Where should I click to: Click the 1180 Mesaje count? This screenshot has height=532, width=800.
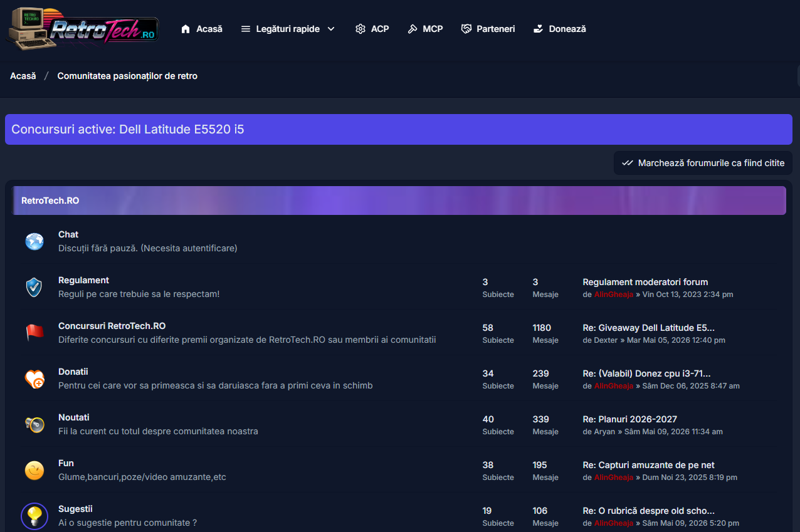542,328
